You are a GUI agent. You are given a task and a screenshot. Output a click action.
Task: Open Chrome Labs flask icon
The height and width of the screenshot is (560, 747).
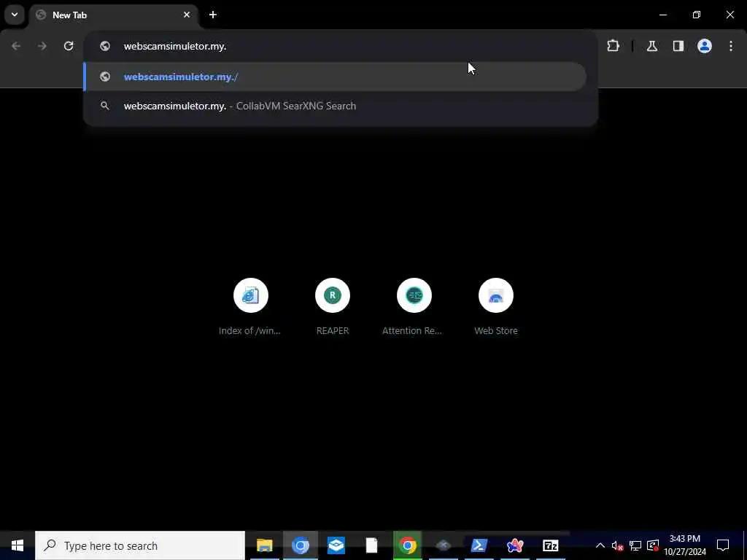pos(652,46)
